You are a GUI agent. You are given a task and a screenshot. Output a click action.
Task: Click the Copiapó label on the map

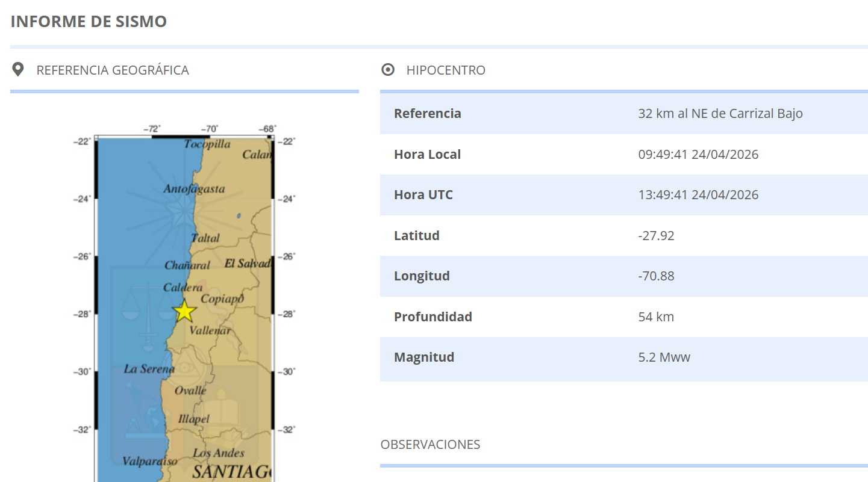pyautogui.click(x=222, y=299)
